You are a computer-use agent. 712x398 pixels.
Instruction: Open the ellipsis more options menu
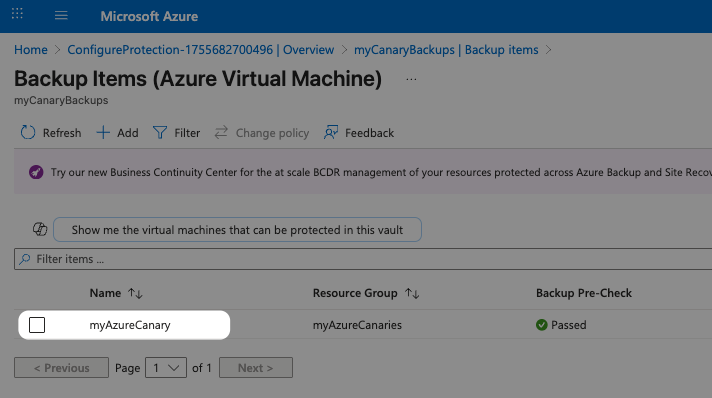(x=411, y=79)
